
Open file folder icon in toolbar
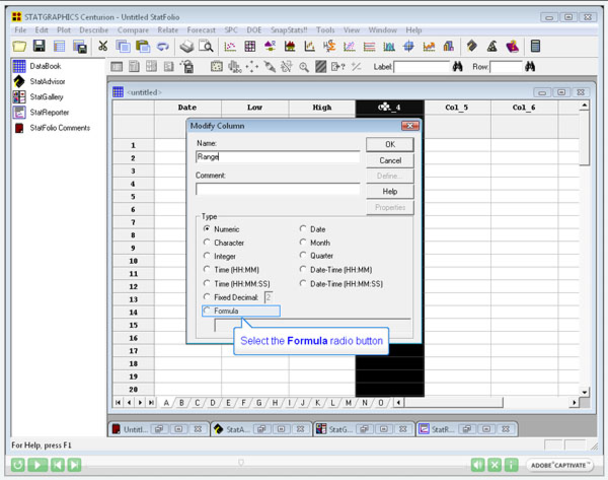coord(19,47)
